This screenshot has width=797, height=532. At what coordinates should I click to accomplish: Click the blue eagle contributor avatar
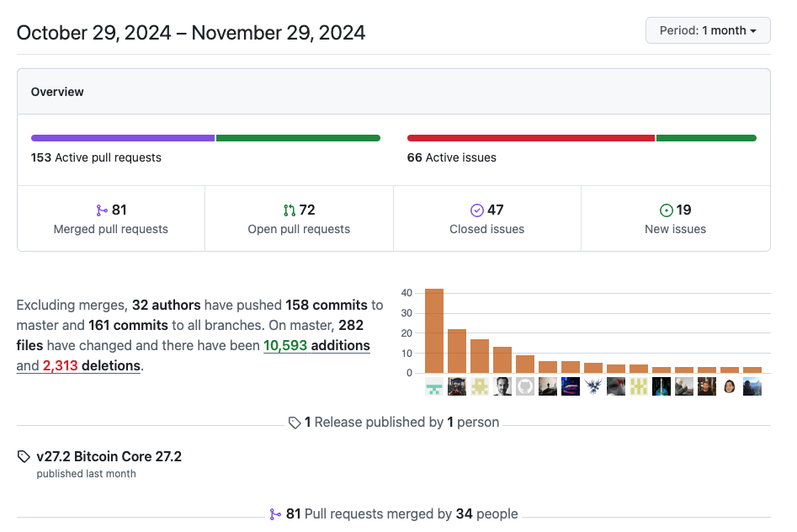tap(593, 386)
